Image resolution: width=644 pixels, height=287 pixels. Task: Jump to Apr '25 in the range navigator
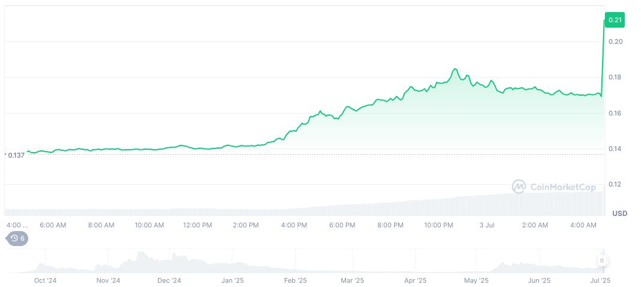pos(415,280)
